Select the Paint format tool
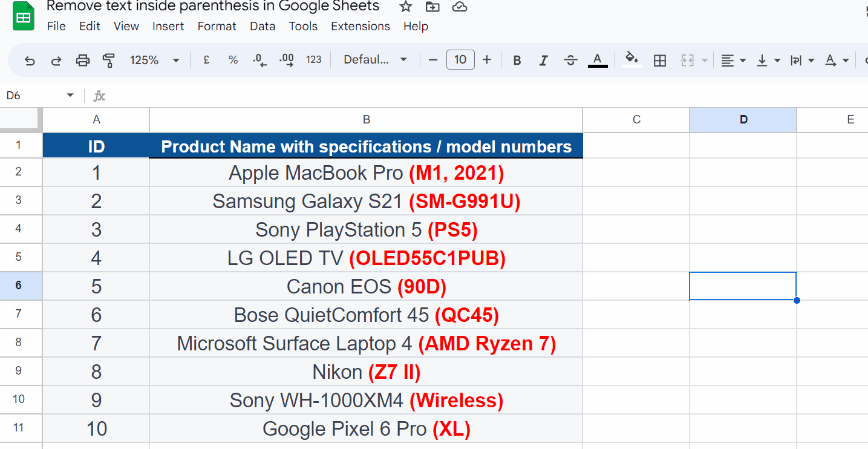Screen dimensions: 868x449 [108, 60]
